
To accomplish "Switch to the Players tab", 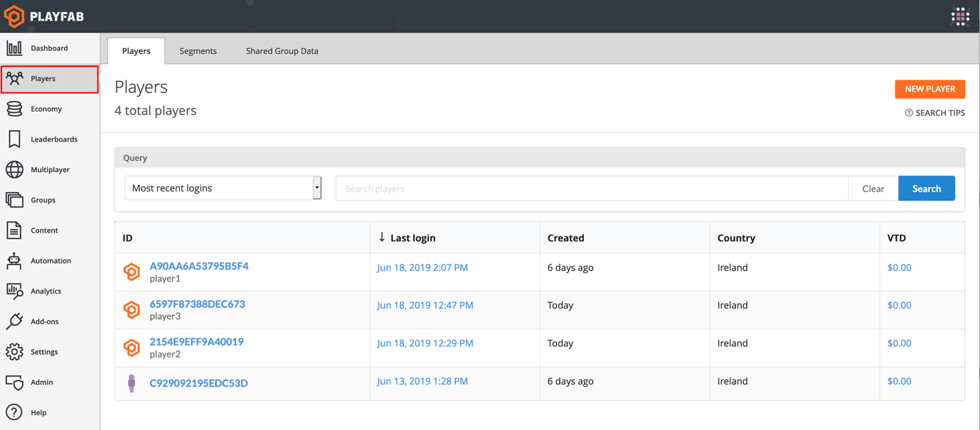I will [x=136, y=51].
